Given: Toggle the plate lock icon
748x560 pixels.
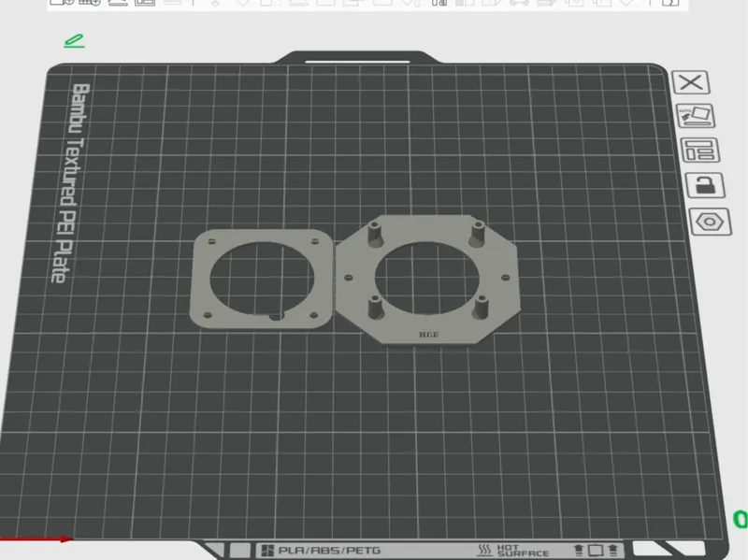Looking at the screenshot, I should pyautogui.click(x=705, y=185).
